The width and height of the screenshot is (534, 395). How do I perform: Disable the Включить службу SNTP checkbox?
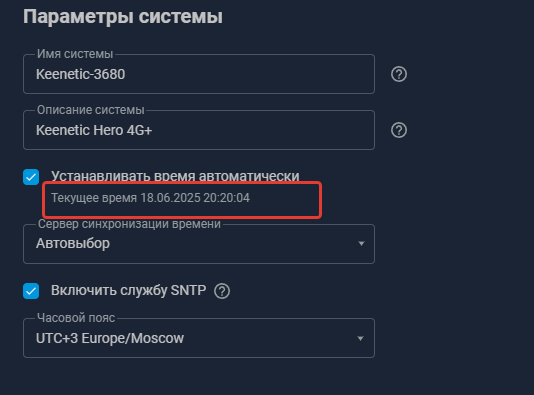(31, 291)
